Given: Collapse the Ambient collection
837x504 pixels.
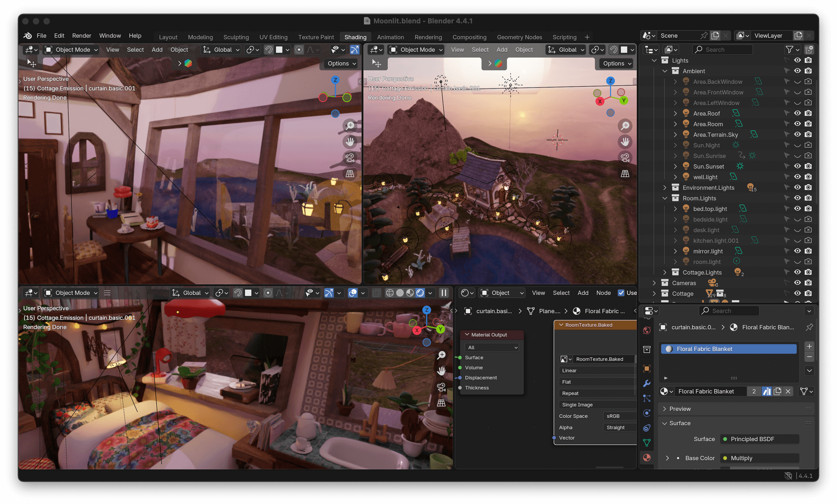Looking at the screenshot, I should pos(665,71).
